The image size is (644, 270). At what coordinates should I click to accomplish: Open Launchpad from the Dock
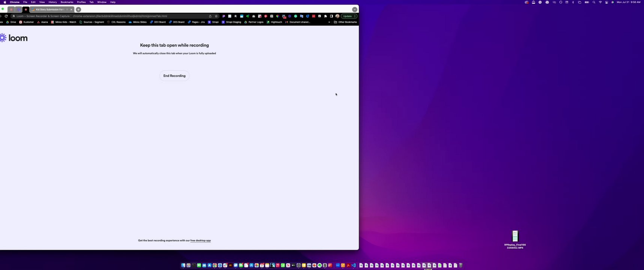(188, 265)
